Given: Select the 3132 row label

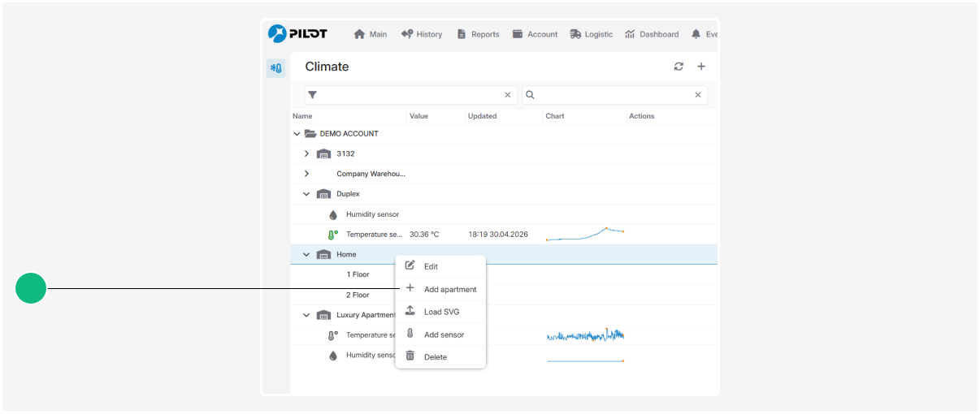Looking at the screenshot, I should click(x=345, y=154).
